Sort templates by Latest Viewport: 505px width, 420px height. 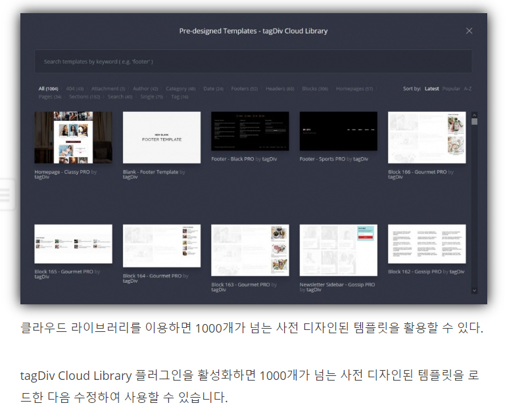pos(431,89)
